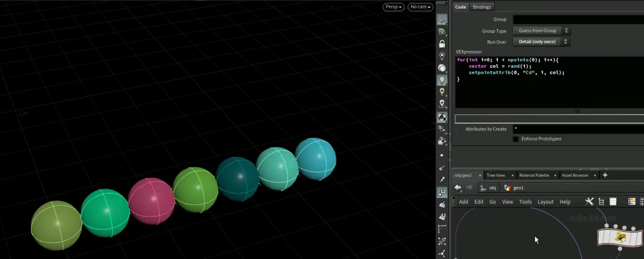Open the Run Over dropdown
This screenshot has width=644, height=259.
(x=541, y=42)
